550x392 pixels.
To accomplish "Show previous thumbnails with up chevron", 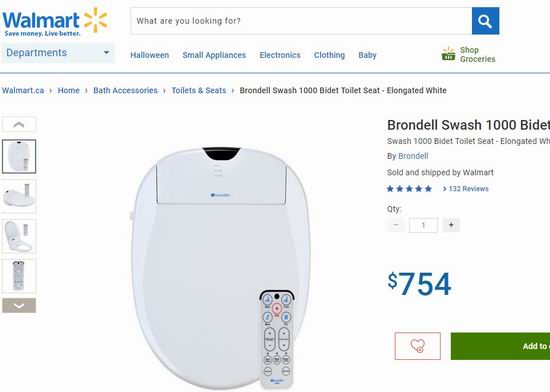I will coord(19,124).
